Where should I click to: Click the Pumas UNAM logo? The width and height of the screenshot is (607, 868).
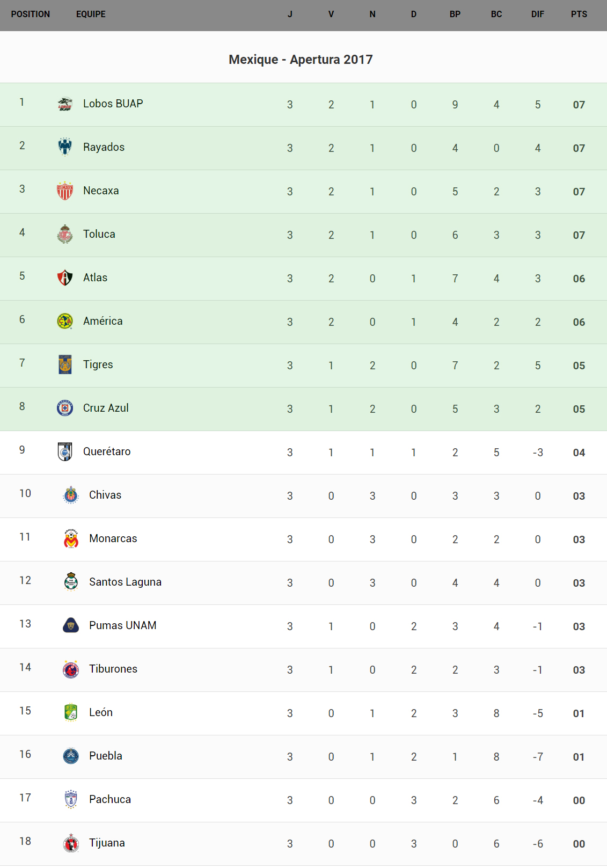tap(71, 625)
